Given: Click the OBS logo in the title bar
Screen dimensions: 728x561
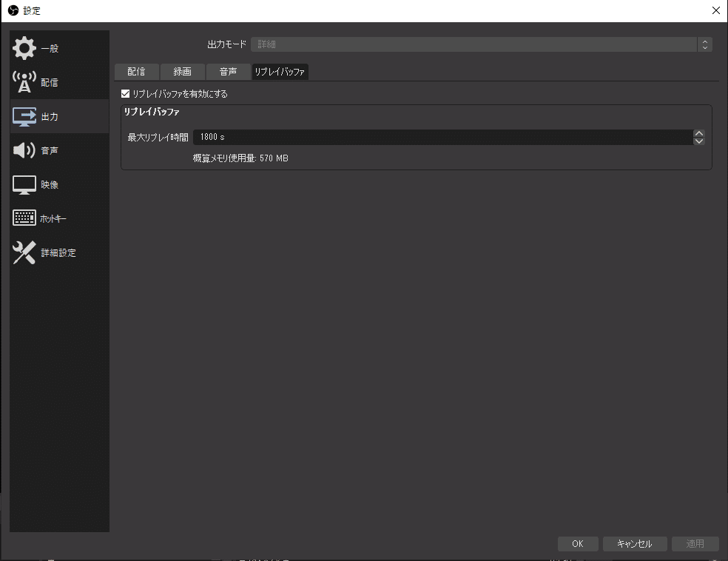Looking at the screenshot, I should [13, 10].
